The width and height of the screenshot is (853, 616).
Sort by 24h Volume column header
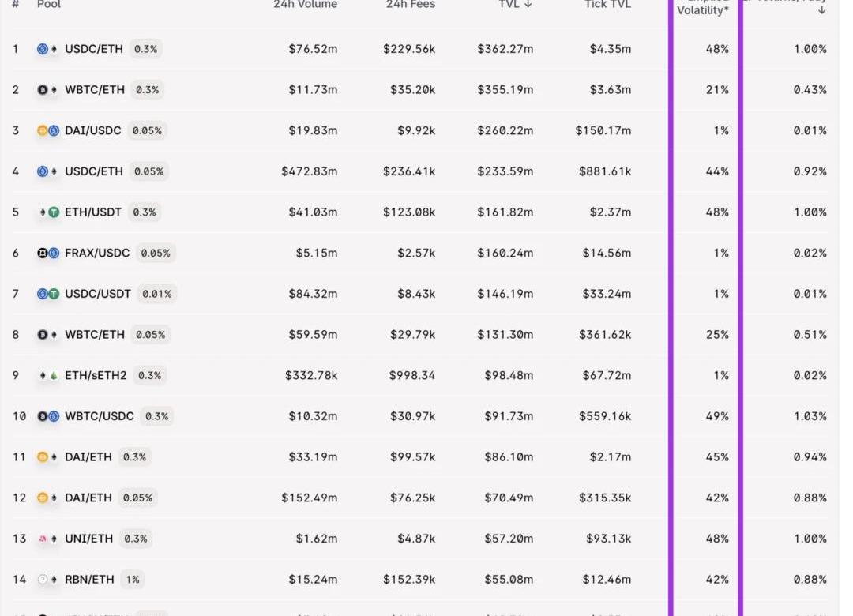(x=305, y=5)
